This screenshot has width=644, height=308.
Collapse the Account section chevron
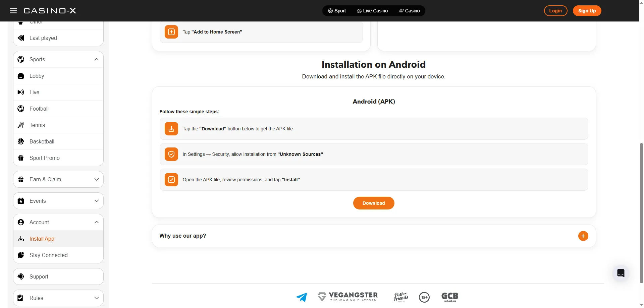(97, 222)
